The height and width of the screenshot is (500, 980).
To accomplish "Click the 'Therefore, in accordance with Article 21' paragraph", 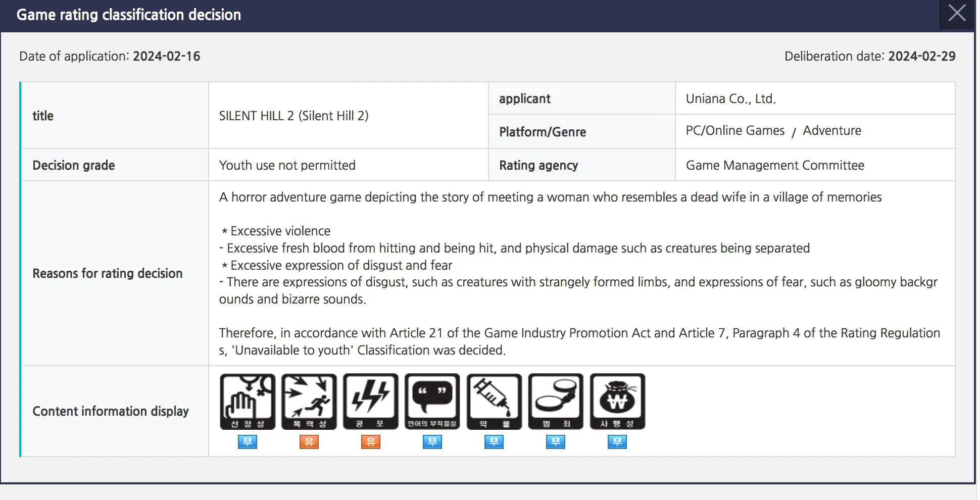I will (x=579, y=341).
